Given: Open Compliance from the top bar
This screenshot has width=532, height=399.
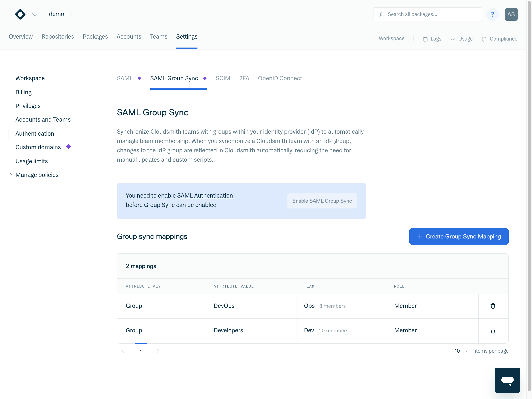Looking at the screenshot, I should (499, 39).
